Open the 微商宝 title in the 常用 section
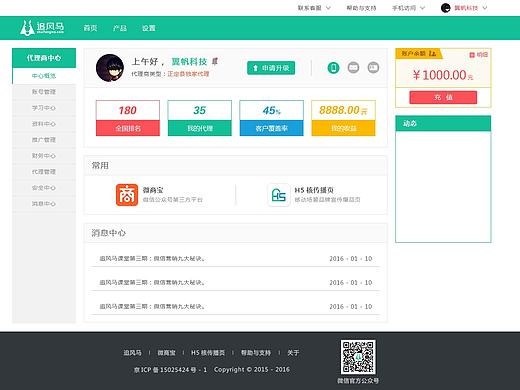The width and height of the screenshot is (520, 390). [153, 190]
